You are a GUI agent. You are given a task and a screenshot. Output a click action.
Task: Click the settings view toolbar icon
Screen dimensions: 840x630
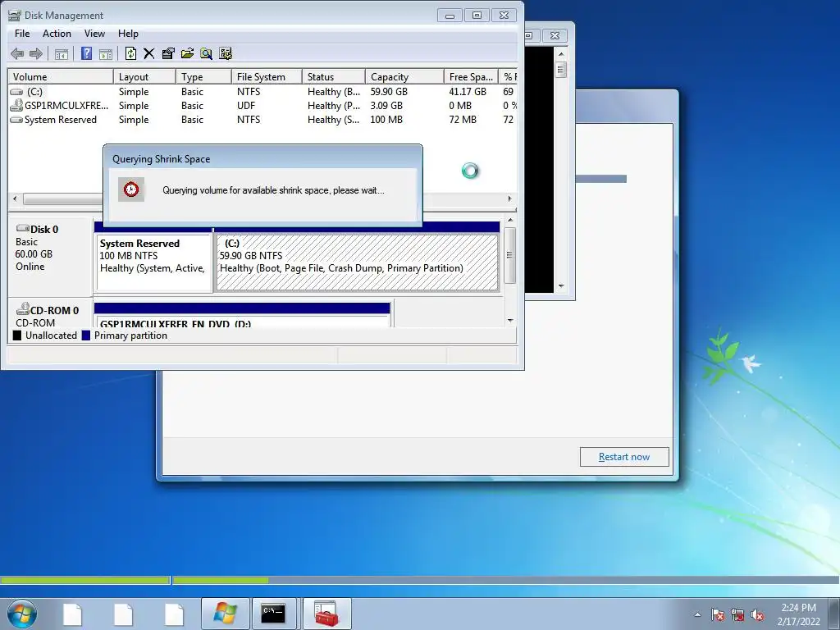(226, 53)
